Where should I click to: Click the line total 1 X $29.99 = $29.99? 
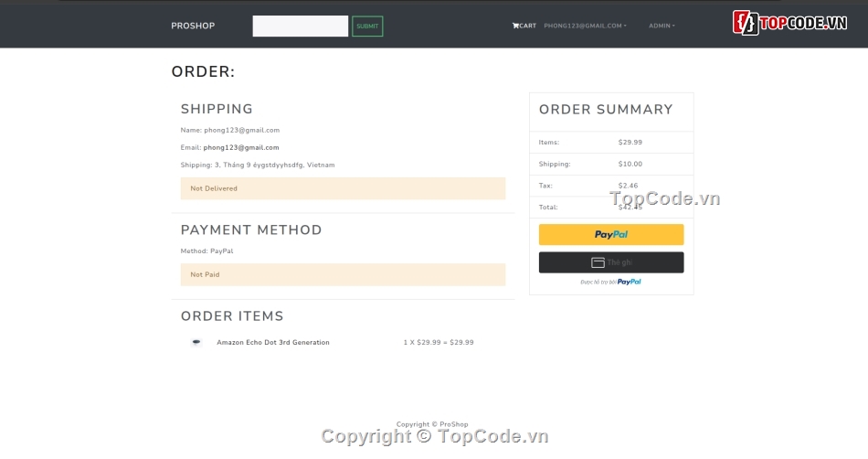[439, 342]
